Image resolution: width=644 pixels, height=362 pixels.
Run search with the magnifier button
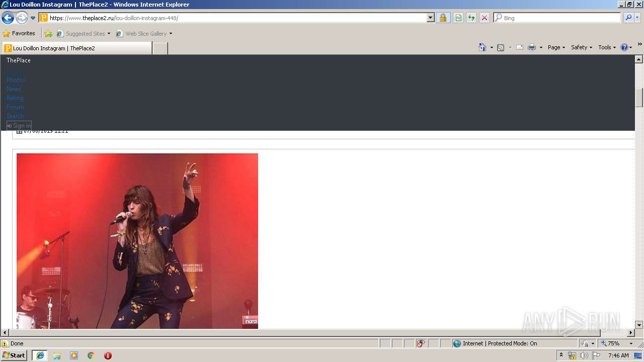(x=628, y=18)
